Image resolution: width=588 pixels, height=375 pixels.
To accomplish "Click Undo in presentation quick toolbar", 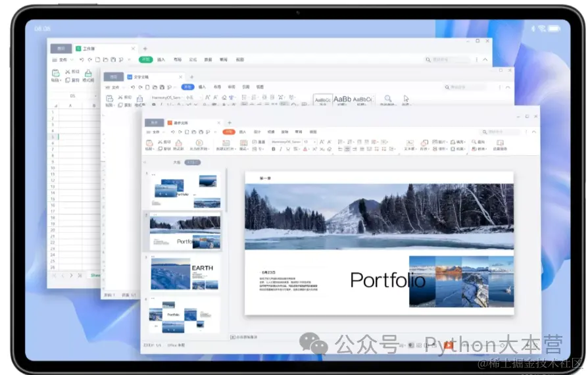I will pos(173,132).
